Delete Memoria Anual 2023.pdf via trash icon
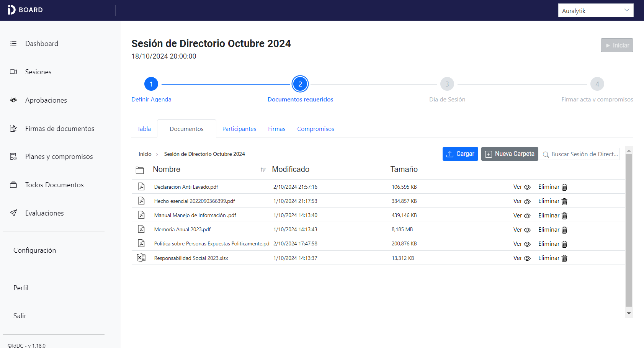The height and width of the screenshot is (348, 644). [564, 230]
